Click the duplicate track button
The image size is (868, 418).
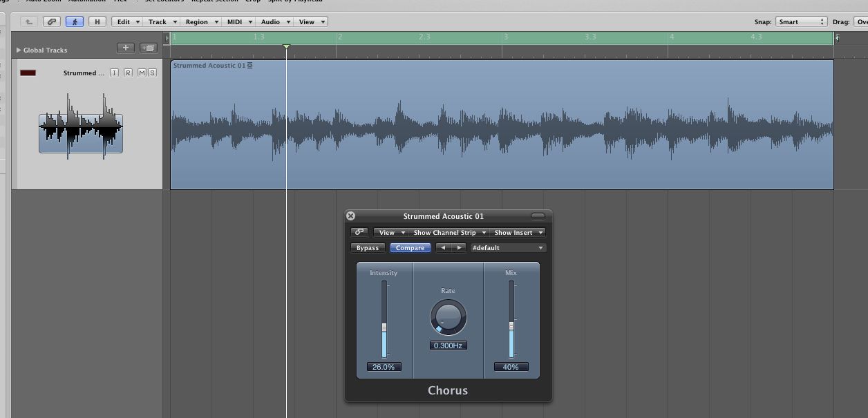click(x=148, y=48)
